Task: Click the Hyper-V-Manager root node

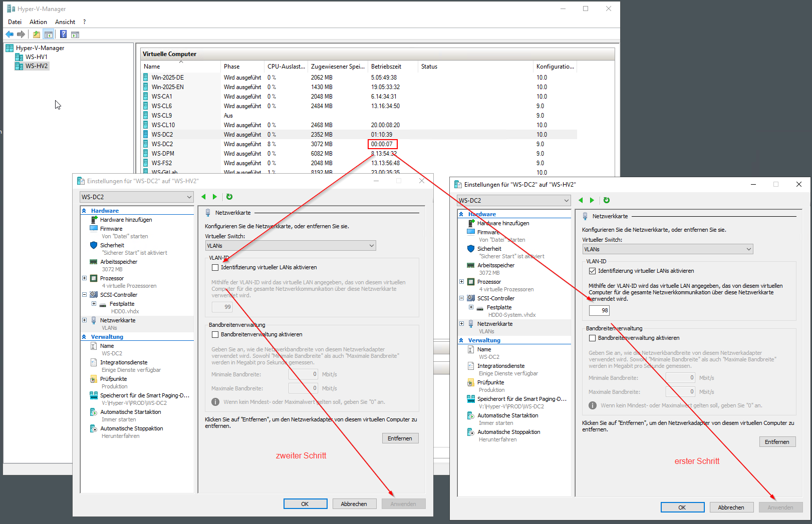Action: 35,48
